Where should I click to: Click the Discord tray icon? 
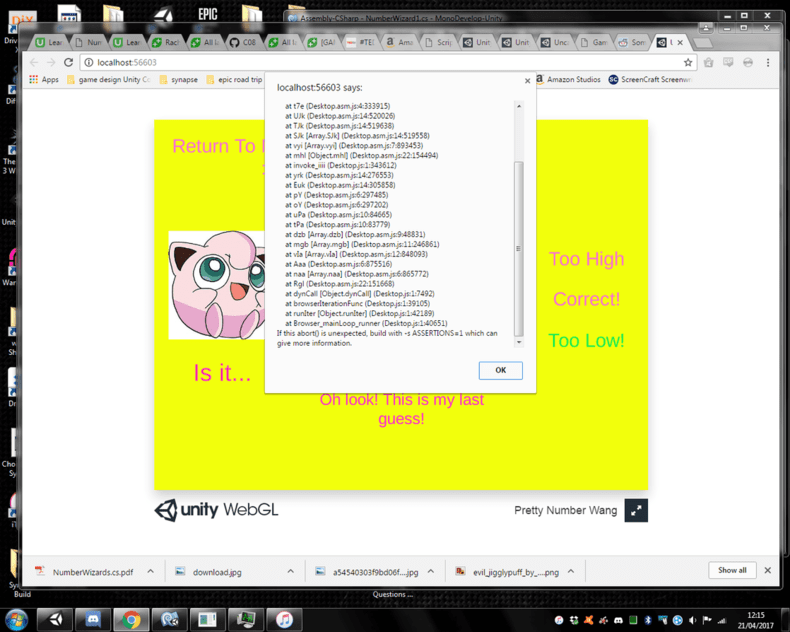[x=618, y=620]
